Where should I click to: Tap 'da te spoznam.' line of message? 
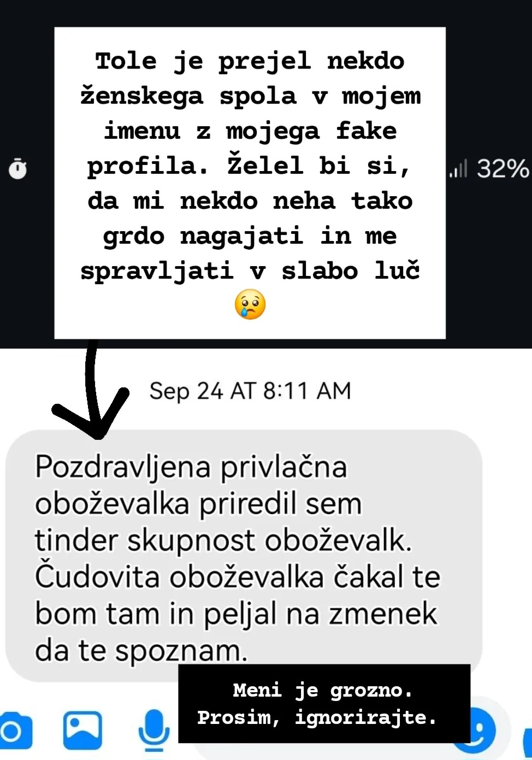[x=141, y=651]
